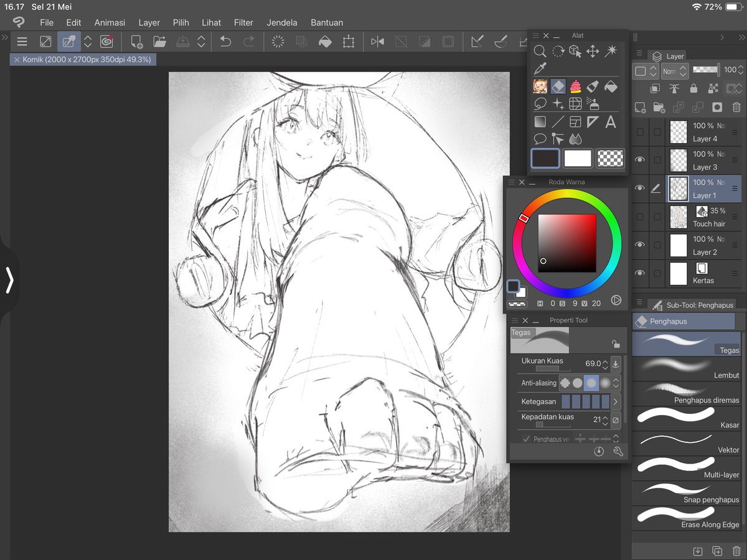Select the Gradient tool
This screenshot has height=560, width=747.
pos(541,121)
